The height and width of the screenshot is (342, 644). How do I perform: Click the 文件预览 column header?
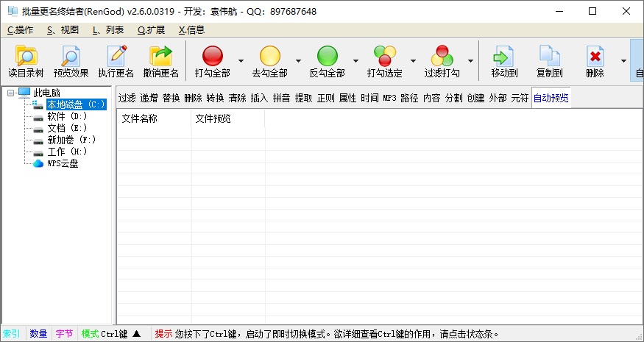coord(227,118)
